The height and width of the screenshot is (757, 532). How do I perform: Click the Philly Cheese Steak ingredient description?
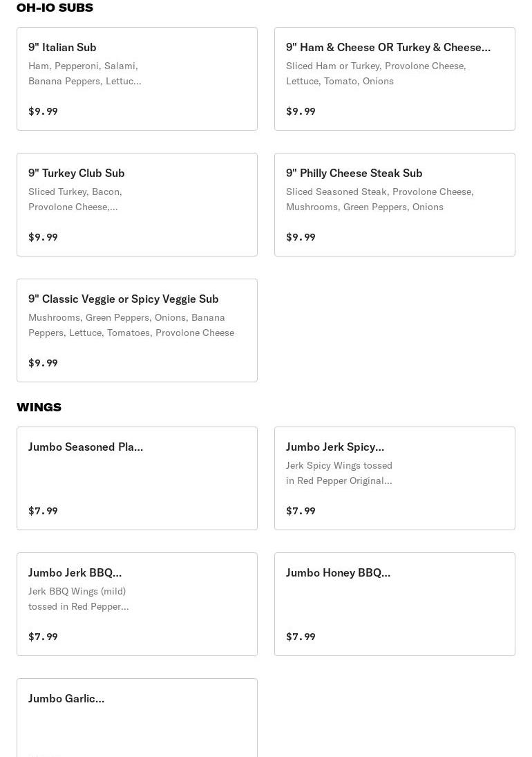[x=380, y=199]
